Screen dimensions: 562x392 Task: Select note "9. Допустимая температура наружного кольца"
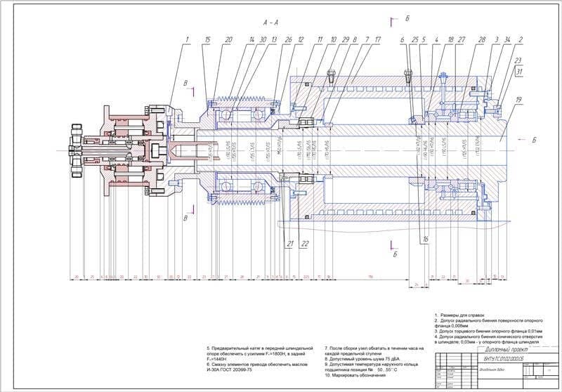(x=371, y=365)
